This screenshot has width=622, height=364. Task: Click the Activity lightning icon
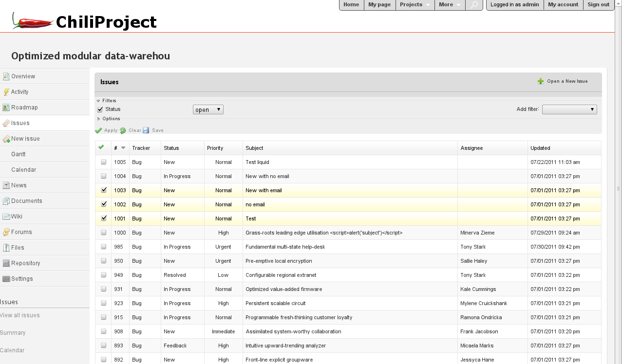[x=6, y=92]
